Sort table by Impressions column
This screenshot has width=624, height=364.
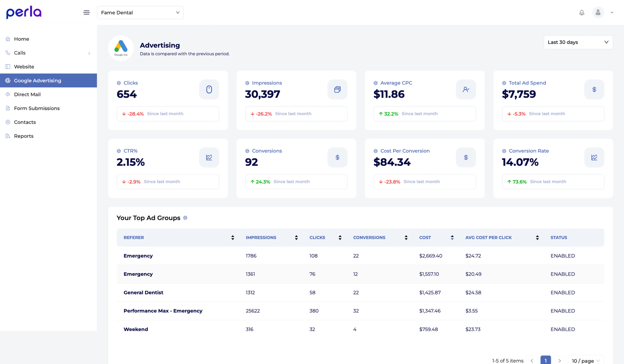(296, 238)
